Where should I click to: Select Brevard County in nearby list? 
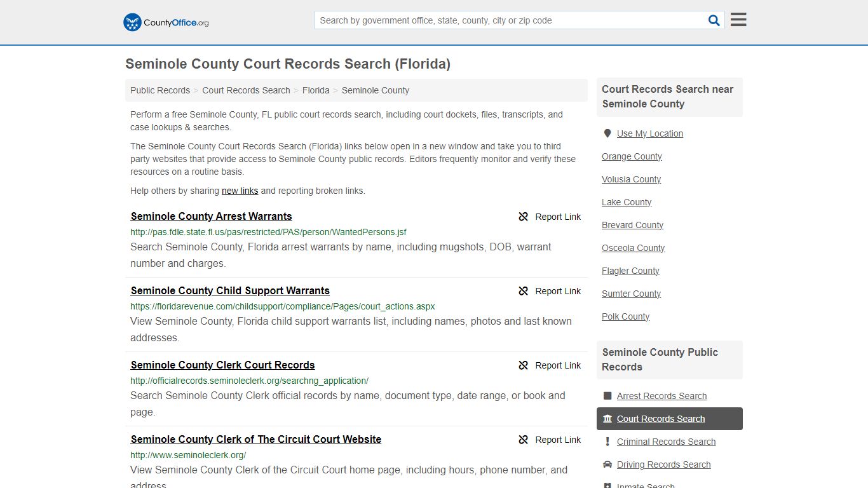coord(632,225)
